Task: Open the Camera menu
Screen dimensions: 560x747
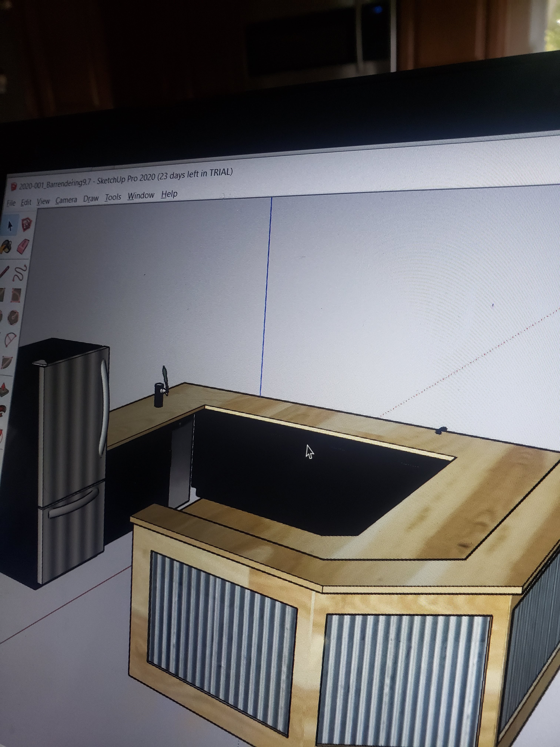Action: click(66, 200)
